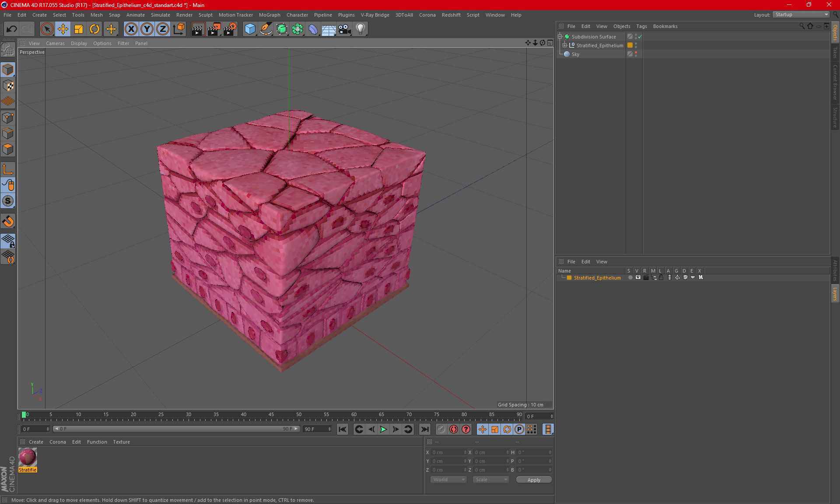The width and height of the screenshot is (840, 504).
Task: Expand the Stratified_Epithelium object node
Action: coord(565,45)
